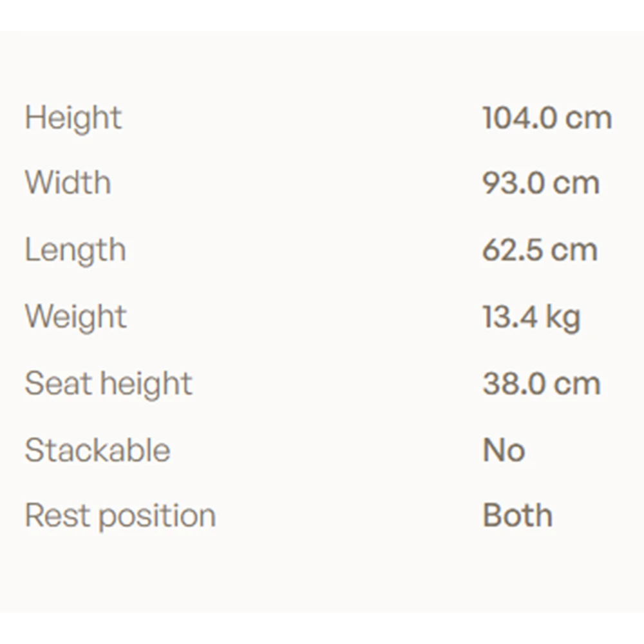Select the 104.0 cm height value
644x644 pixels.
pos(547,118)
